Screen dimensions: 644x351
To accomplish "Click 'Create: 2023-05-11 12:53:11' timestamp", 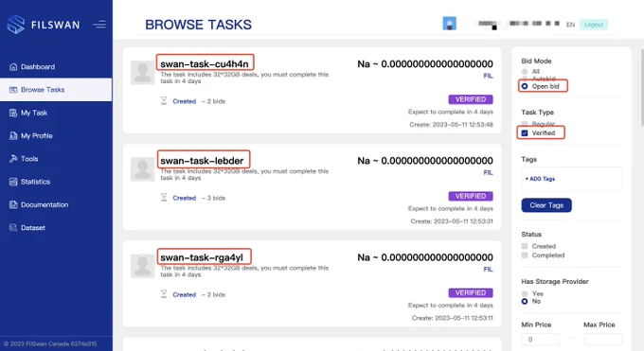I will (x=452, y=318).
